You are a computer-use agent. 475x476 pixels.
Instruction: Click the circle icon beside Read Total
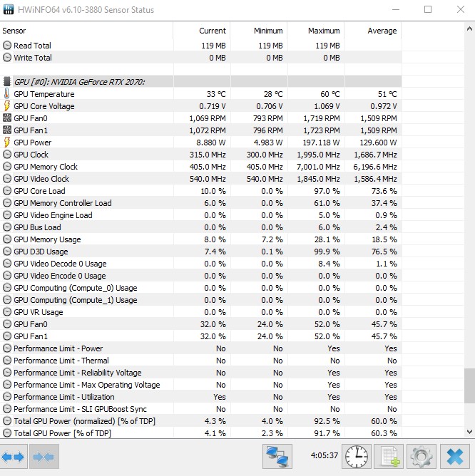point(7,45)
